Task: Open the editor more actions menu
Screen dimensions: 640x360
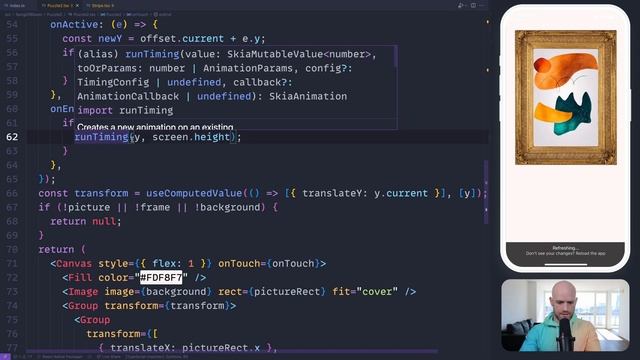Action: click(x=482, y=5)
